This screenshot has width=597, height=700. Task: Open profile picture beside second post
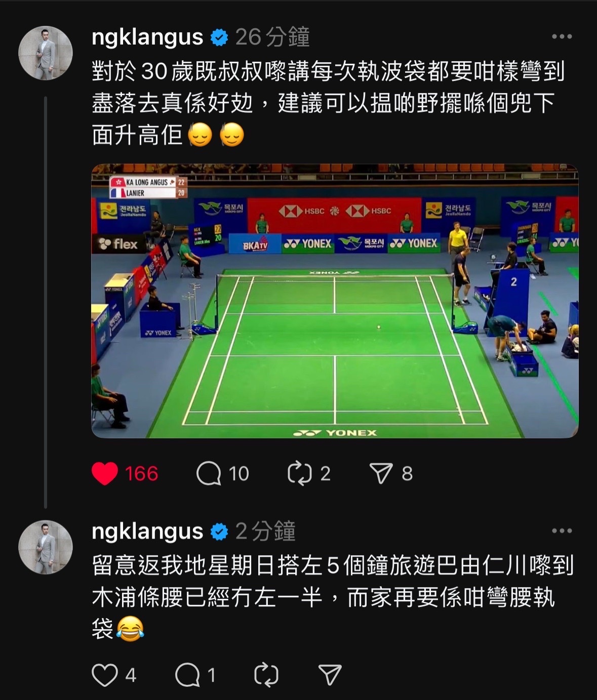[46, 547]
